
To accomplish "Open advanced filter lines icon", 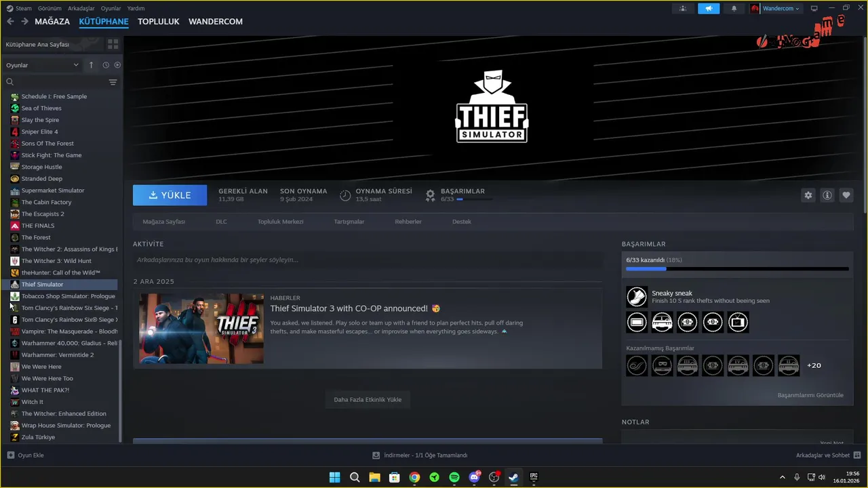I will (x=113, y=82).
